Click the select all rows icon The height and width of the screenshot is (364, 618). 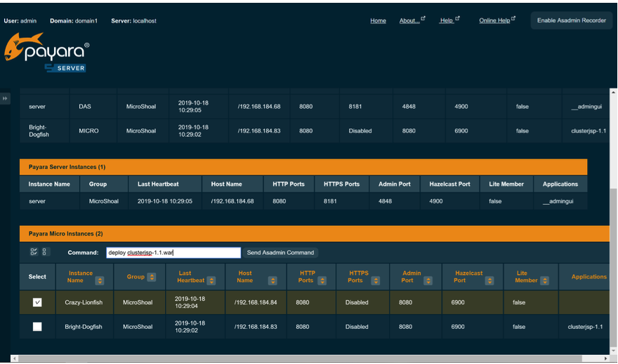pos(34,252)
